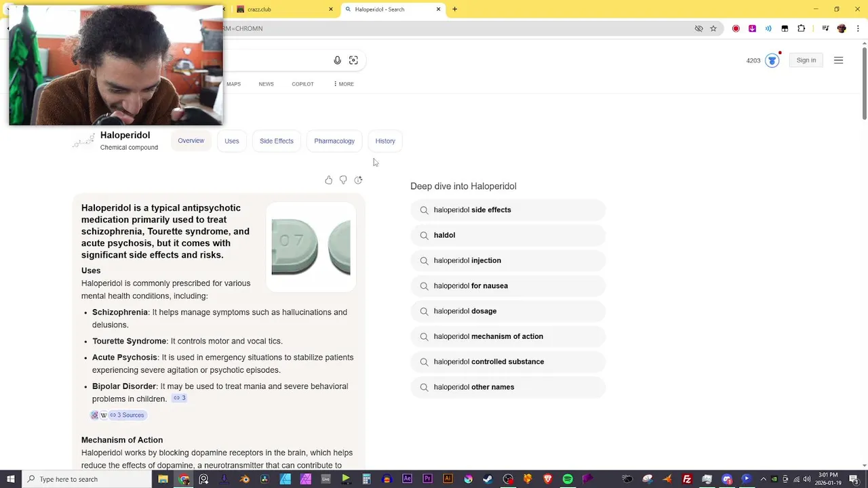
Task: Close the Haloperidol - Search tab
Action: (438, 9)
